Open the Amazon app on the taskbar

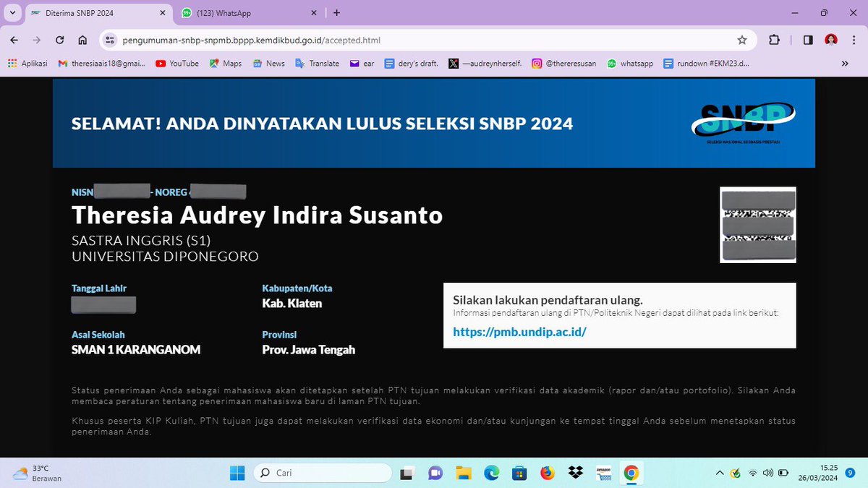point(604,474)
